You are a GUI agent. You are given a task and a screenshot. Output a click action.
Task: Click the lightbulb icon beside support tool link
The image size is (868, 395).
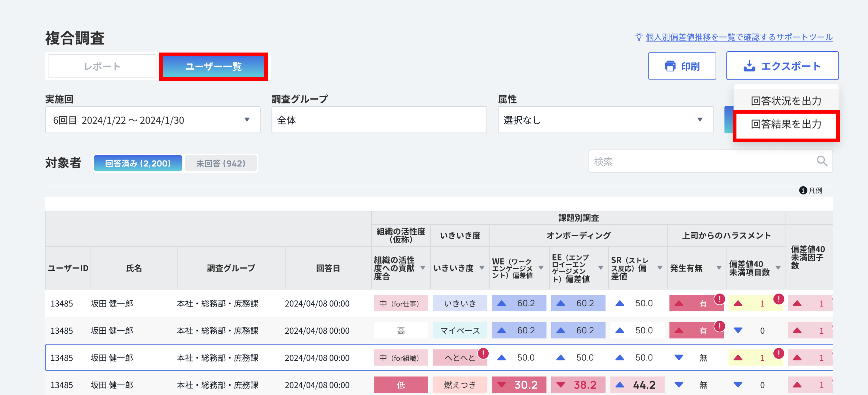click(638, 37)
